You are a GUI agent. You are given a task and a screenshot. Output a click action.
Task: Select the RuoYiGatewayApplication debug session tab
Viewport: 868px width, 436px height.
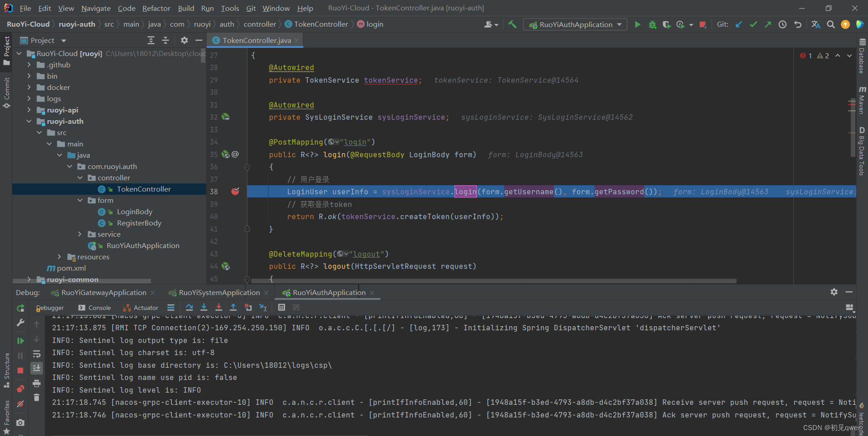click(x=104, y=293)
